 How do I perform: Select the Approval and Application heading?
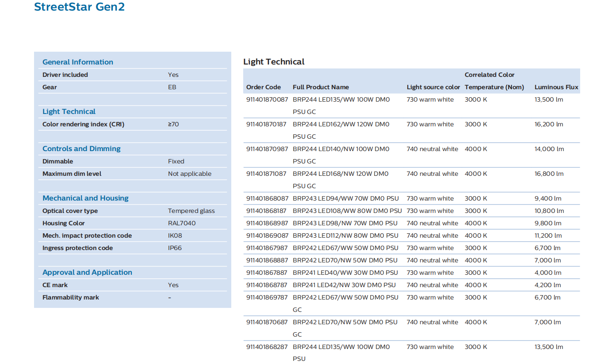click(87, 273)
